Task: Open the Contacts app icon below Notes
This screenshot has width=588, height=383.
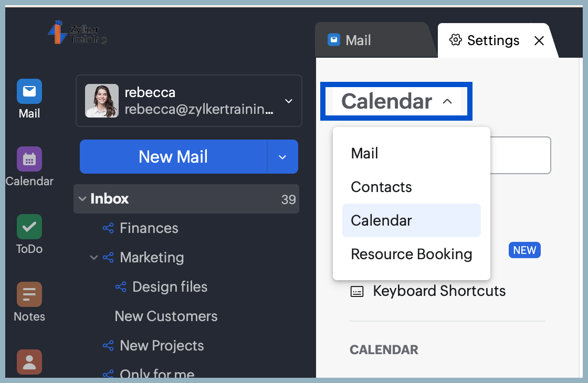Action: click(x=29, y=362)
